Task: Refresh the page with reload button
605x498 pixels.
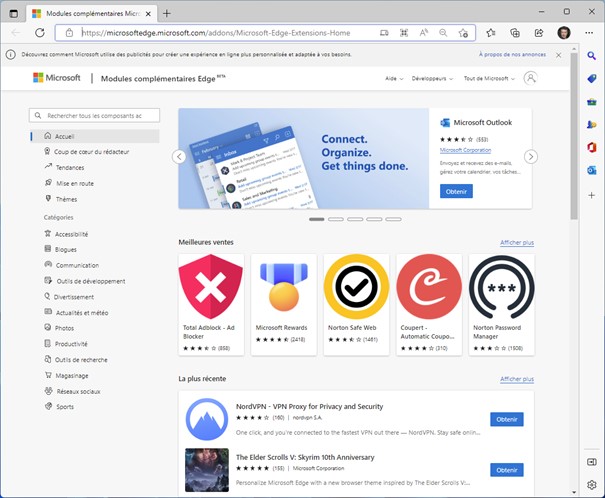Action: pyautogui.click(x=40, y=32)
